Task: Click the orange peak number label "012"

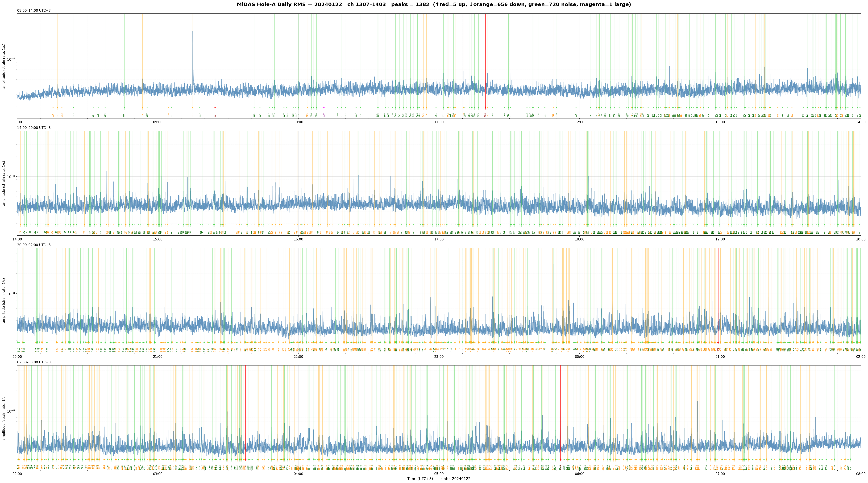Action: click(x=193, y=115)
